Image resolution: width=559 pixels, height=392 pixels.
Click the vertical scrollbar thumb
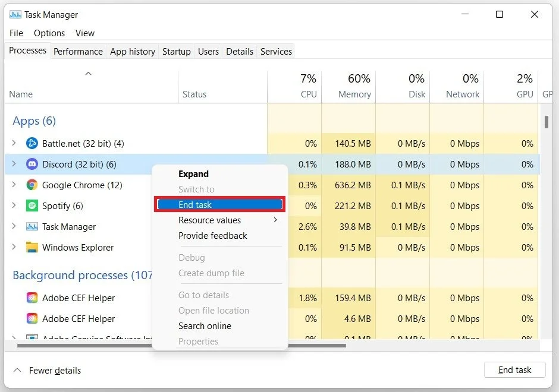[x=546, y=122]
